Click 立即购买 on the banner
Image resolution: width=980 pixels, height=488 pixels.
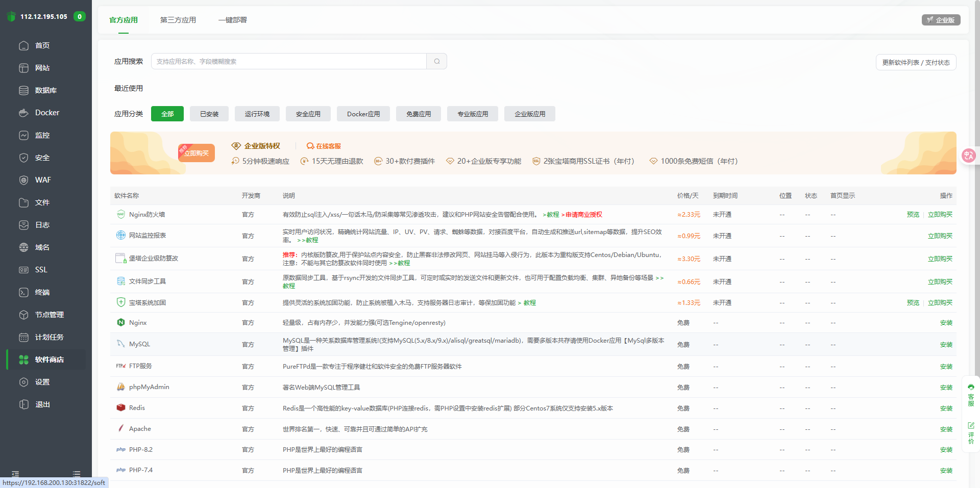click(x=197, y=153)
